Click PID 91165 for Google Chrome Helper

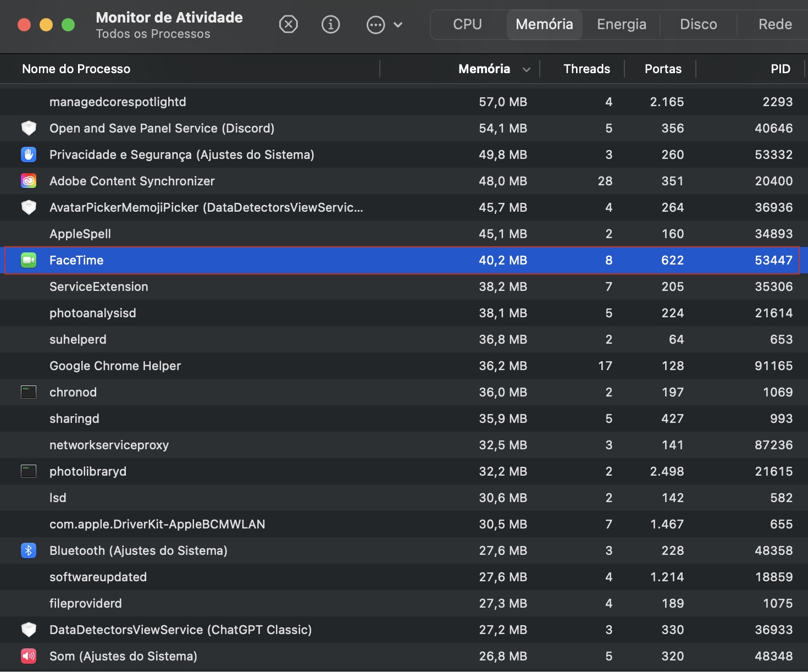coord(774,366)
